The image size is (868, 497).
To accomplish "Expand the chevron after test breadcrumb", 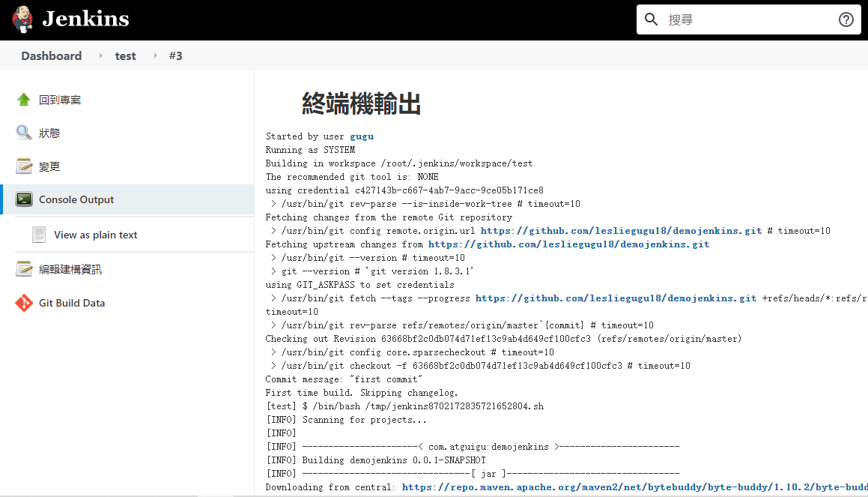I will (155, 55).
